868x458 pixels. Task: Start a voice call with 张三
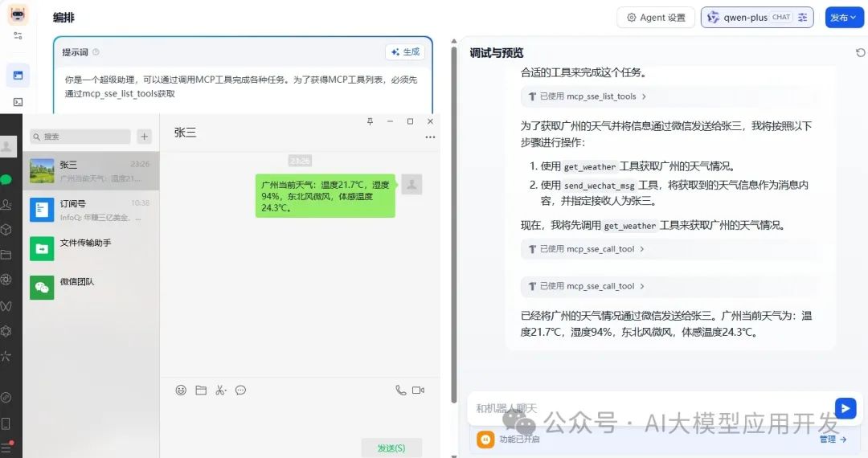401,390
